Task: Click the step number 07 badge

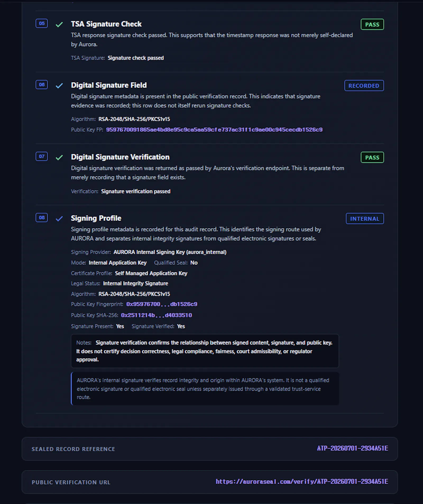Action: (x=42, y=157)
